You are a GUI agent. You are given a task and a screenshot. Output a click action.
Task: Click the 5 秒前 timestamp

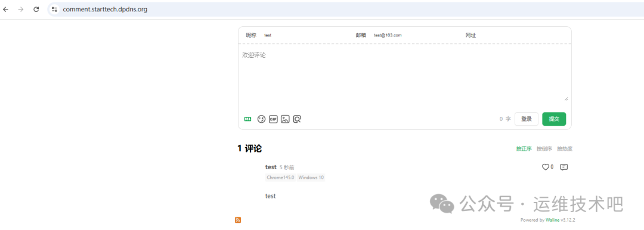(x=287, y=167)
